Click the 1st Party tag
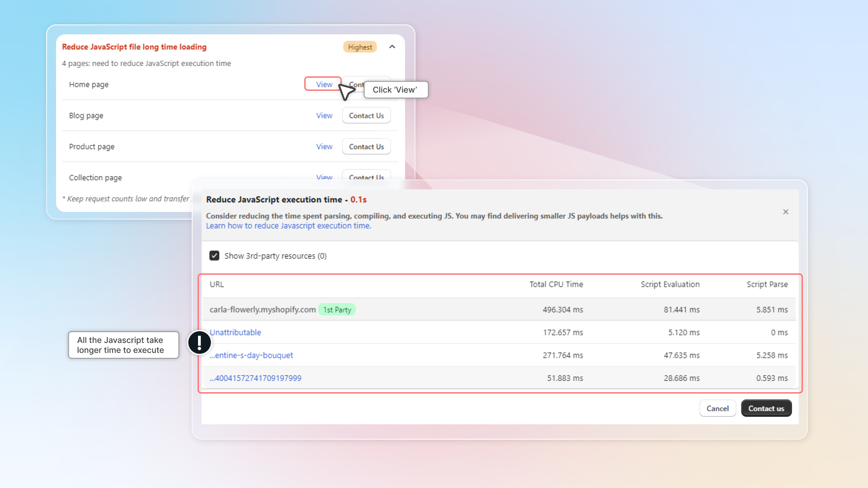 coord(337,310)
